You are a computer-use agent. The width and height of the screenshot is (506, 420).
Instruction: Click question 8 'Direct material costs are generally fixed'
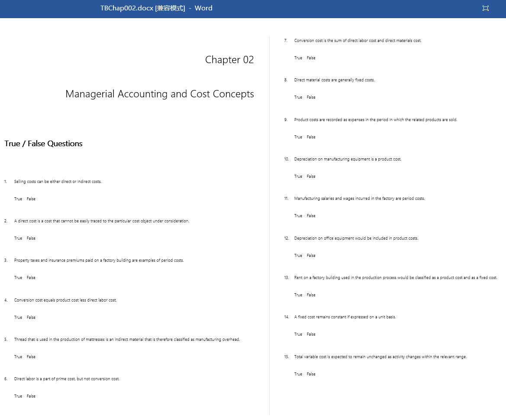(334, 80)
